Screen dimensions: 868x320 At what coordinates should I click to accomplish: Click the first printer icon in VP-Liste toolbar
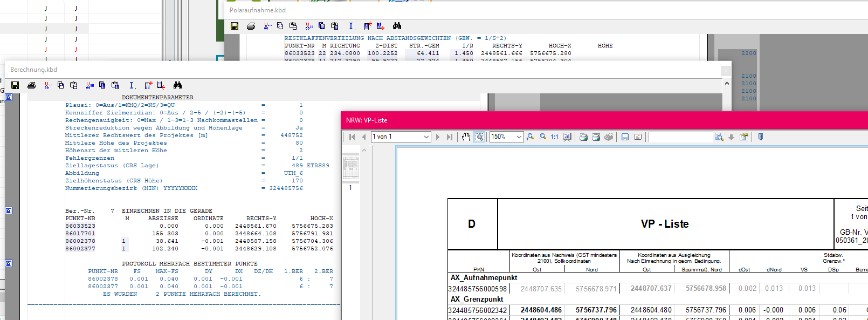click(583, 137)
